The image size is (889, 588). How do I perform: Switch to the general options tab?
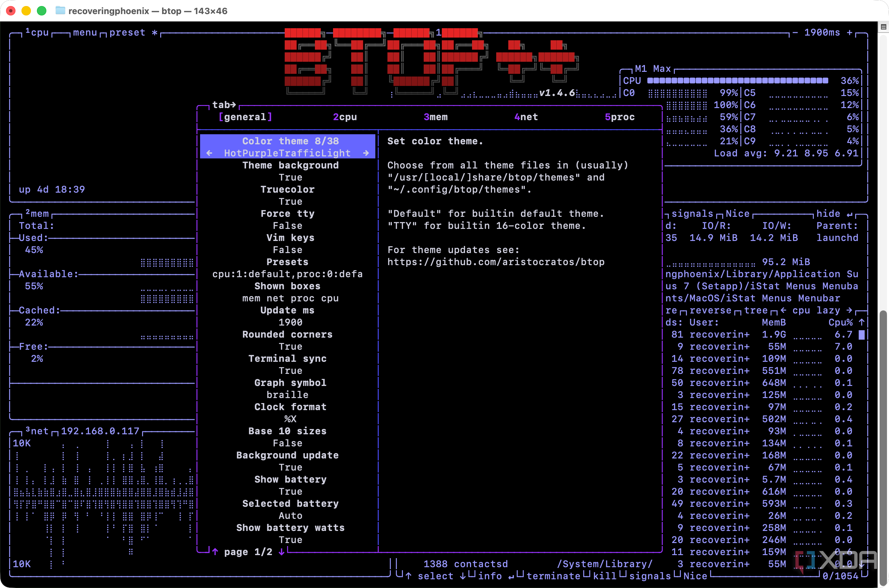(x=245, y=117)
